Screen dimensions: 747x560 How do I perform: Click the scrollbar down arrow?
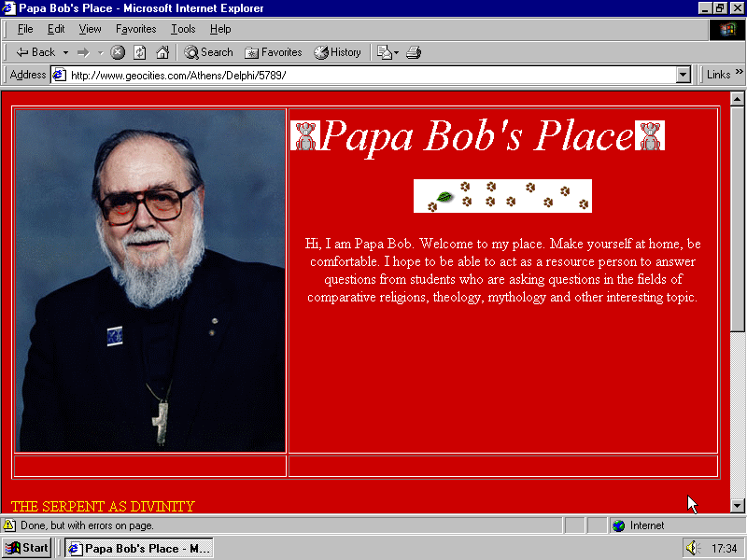[x=739, y=505]
